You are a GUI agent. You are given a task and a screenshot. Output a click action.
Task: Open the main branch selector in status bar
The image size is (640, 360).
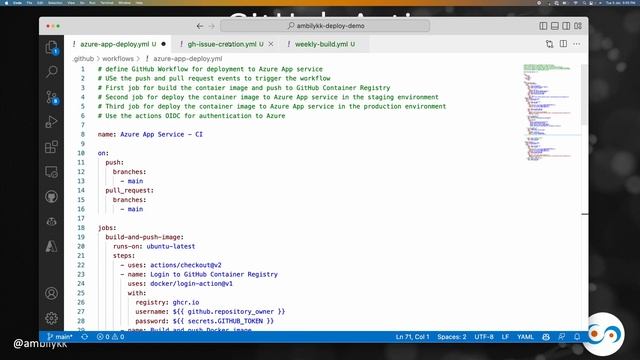tap(60, 337)
